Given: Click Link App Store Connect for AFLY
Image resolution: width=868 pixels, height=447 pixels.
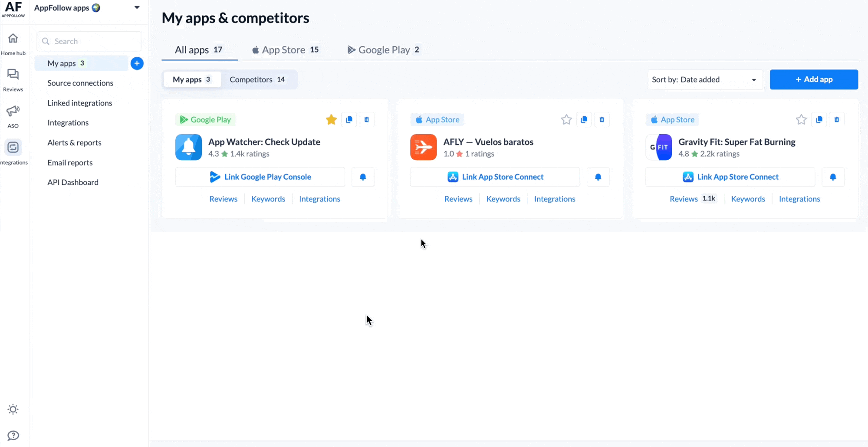Looking at the screenshot, I should 495,177.
